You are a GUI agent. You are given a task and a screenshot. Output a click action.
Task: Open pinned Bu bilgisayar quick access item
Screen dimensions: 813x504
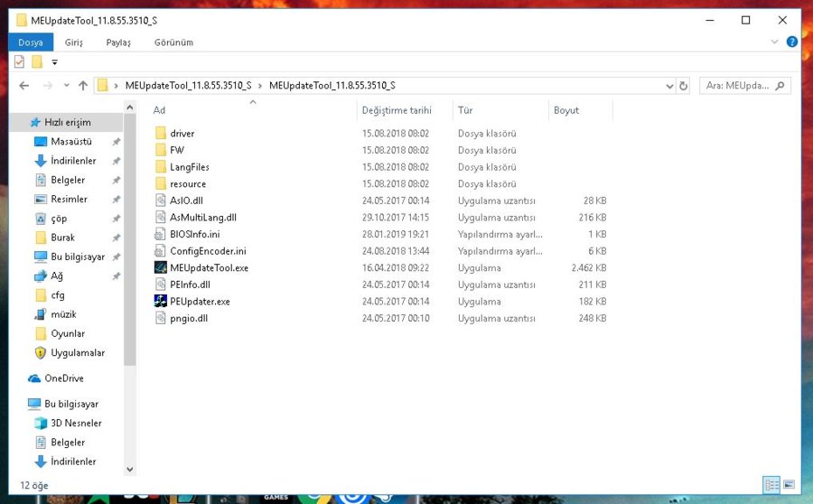78,257
